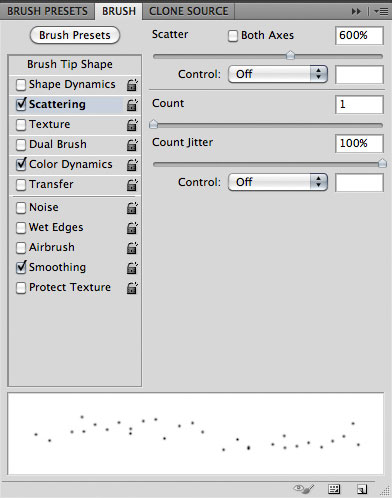Enable the Texture checkbox
The width and height of the screenshot is (392, 498).
click(21, 125)
